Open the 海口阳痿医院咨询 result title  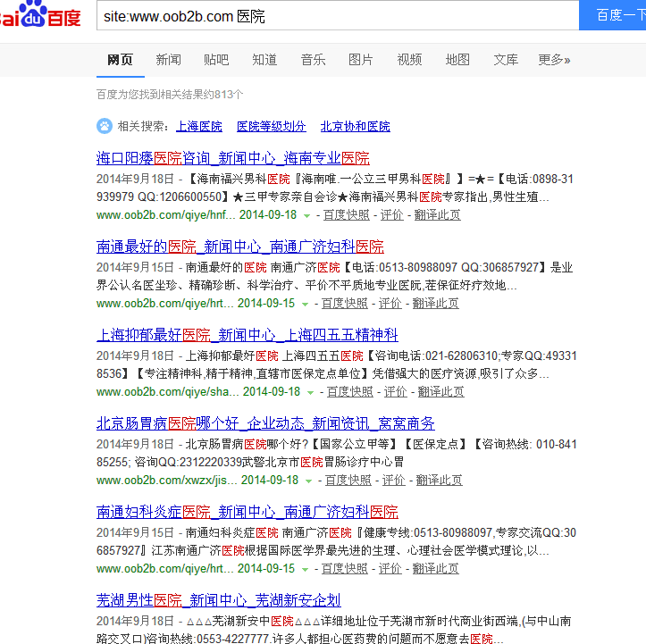(232, 158)
